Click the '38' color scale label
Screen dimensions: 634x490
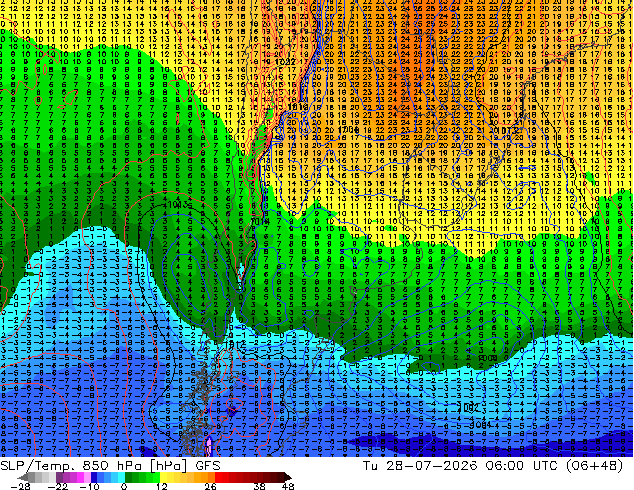click(x=259, y=486)
